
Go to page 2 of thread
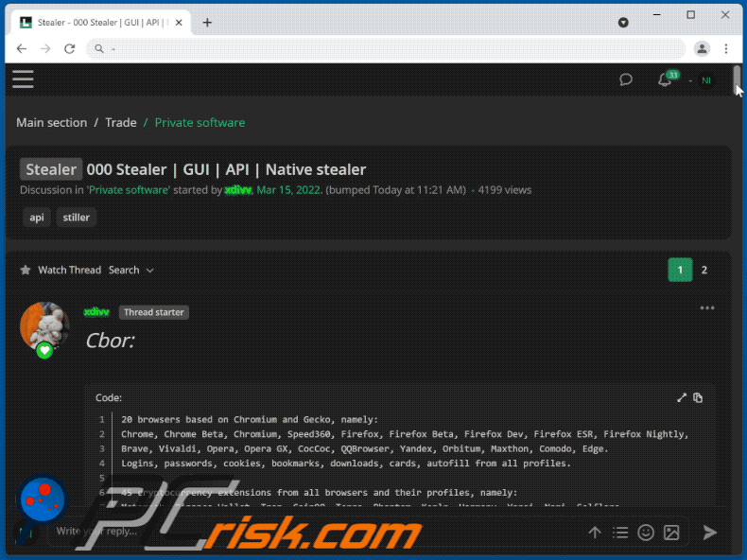[704, 271]
